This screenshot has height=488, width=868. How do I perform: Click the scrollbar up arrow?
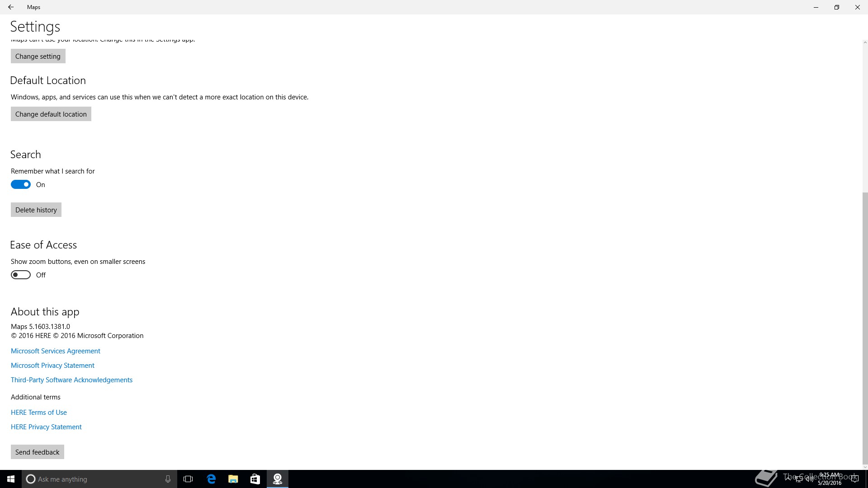[x=865, y=42]
